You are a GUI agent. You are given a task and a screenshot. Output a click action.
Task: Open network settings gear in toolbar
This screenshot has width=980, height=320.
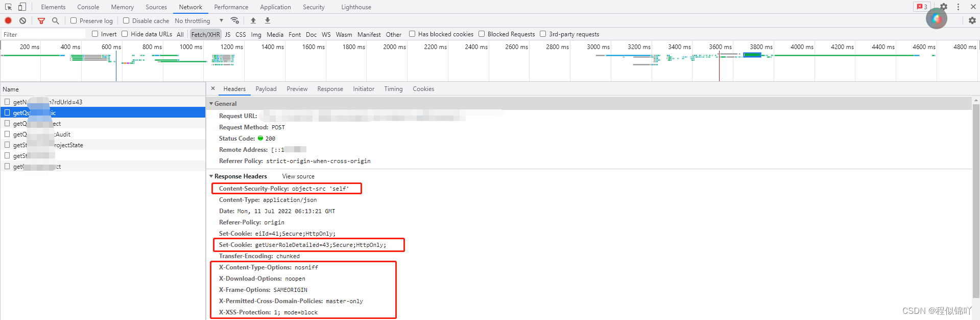coord(972,20)
